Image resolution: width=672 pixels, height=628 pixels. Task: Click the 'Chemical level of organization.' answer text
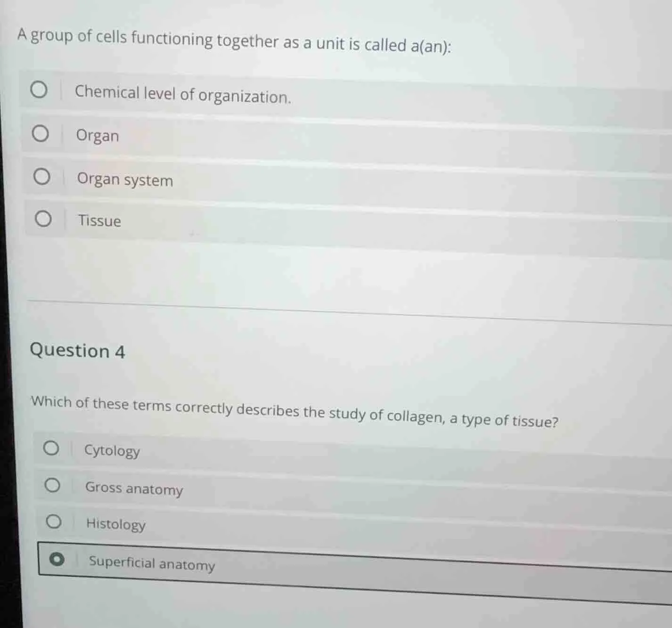click(183, 94)
